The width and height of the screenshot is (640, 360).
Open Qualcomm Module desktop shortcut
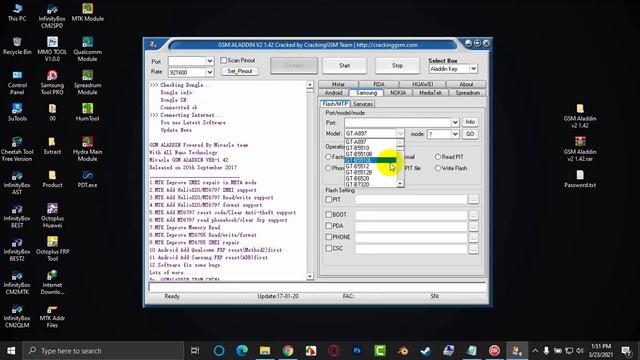point(87,49)
